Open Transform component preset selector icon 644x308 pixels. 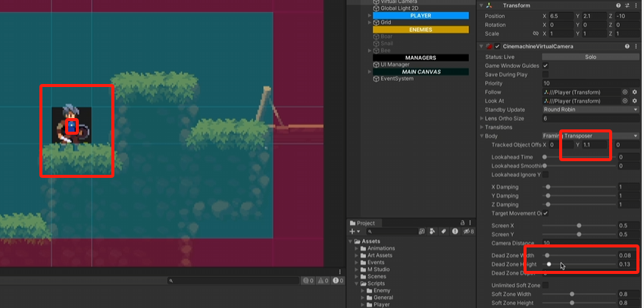coord(627,6)
